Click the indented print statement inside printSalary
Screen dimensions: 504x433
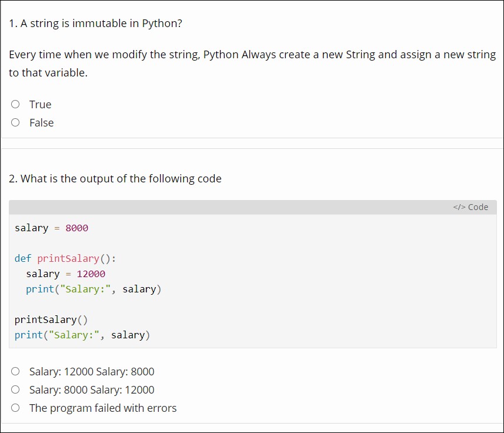94,289
